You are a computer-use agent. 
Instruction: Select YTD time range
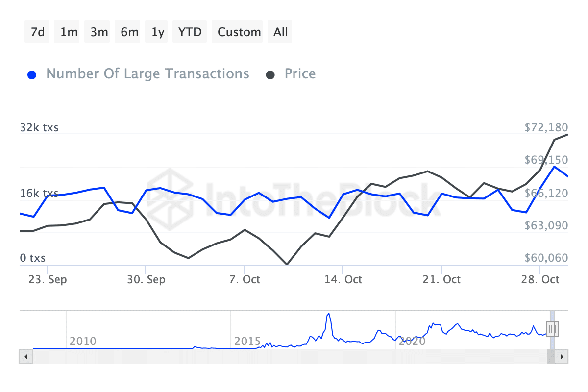point(190,32)
